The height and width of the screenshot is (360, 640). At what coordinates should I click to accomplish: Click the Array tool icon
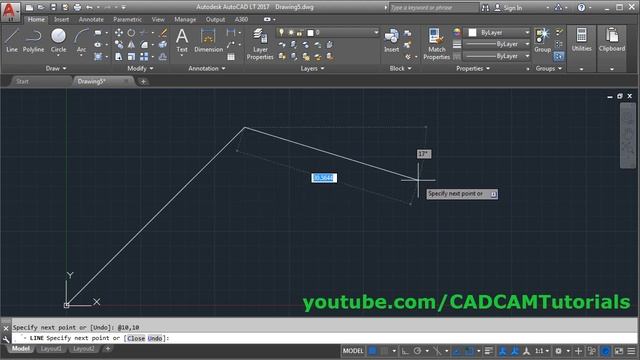coord(144,56)
